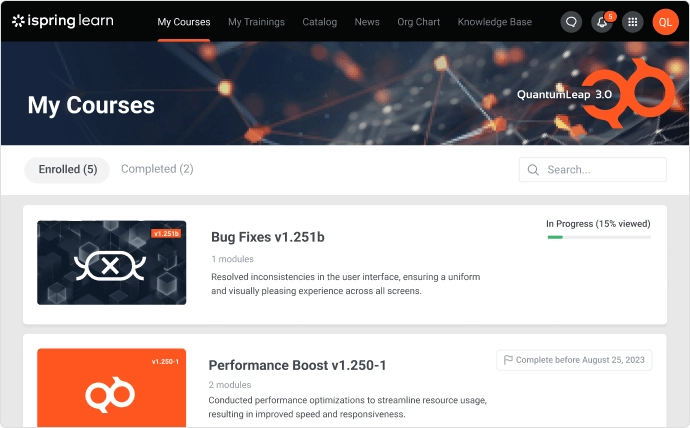Open the notifications bell icon
The height and width of the screenshot is (428, 690).
[x=602, y=21]
